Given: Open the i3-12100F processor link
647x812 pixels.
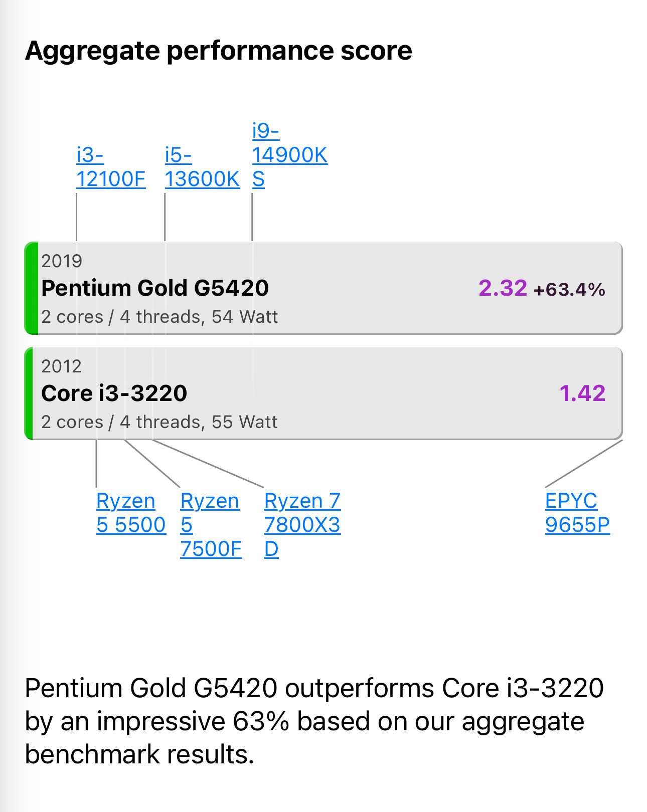Looking at the screenshot, I should (x=111, y=167).
